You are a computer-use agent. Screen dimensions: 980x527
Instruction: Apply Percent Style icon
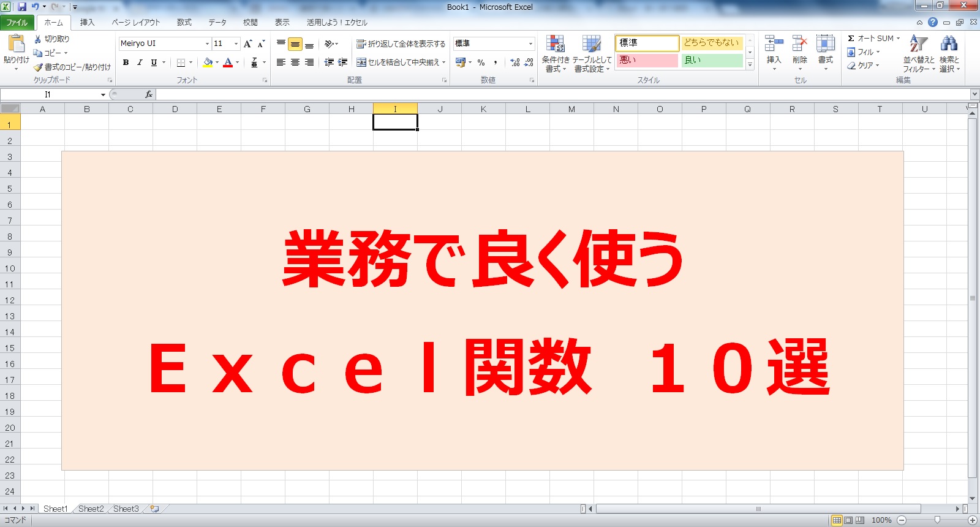481,63
